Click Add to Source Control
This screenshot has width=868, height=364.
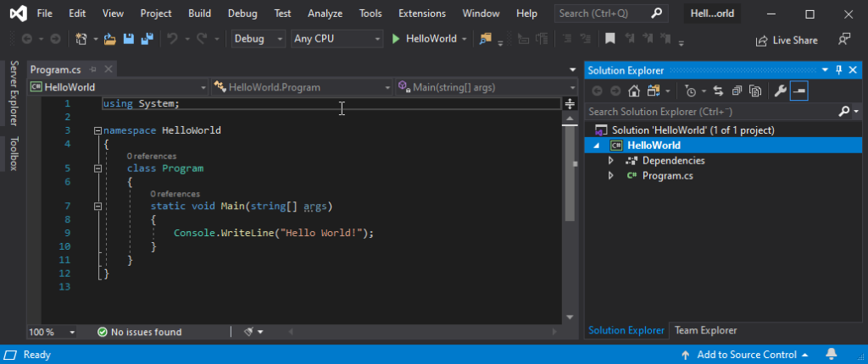746,355
